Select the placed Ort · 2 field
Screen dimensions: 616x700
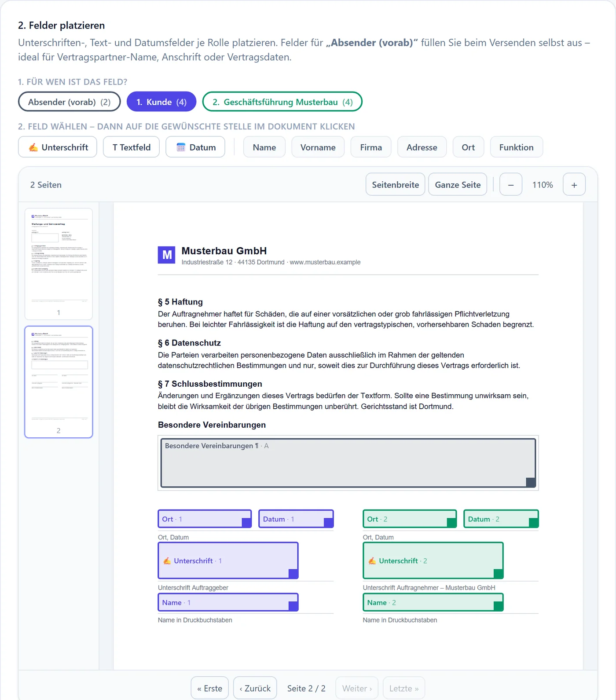(410, 519)
